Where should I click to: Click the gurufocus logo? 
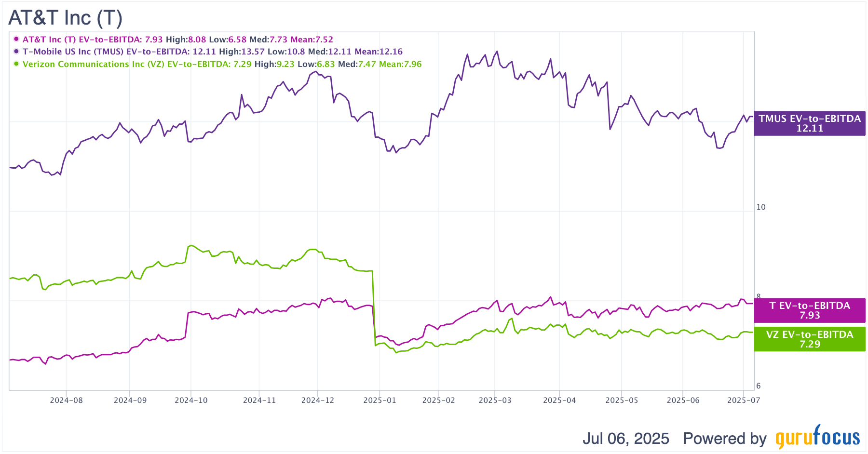pos(818,437)
